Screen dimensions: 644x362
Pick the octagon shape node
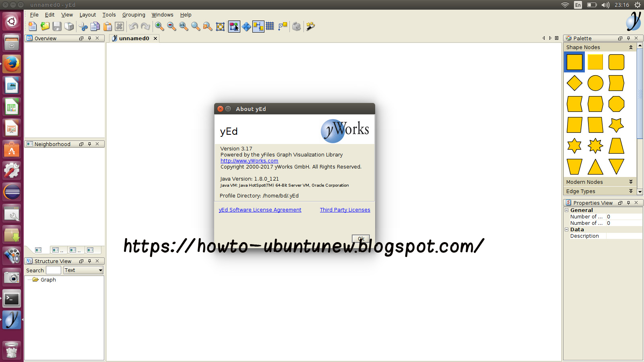[x=616, y=104]
